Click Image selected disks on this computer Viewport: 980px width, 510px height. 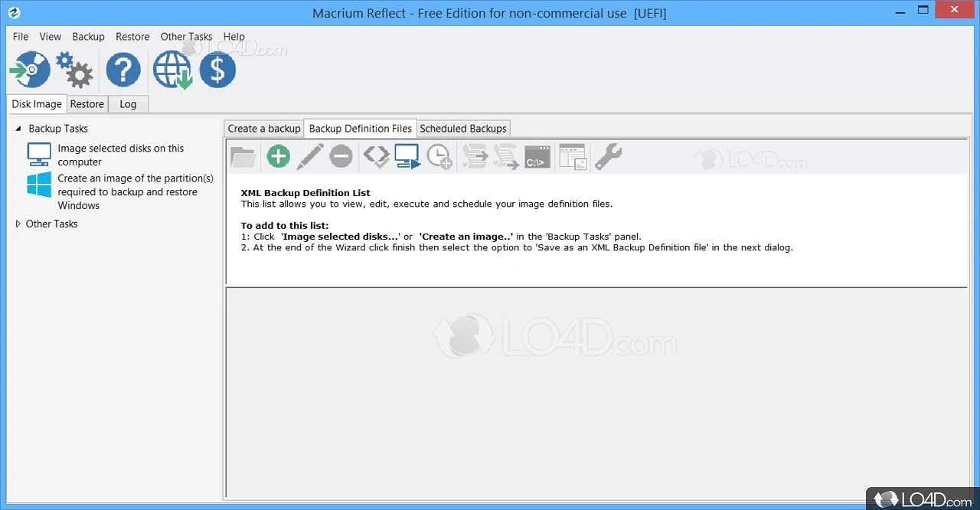121,155
